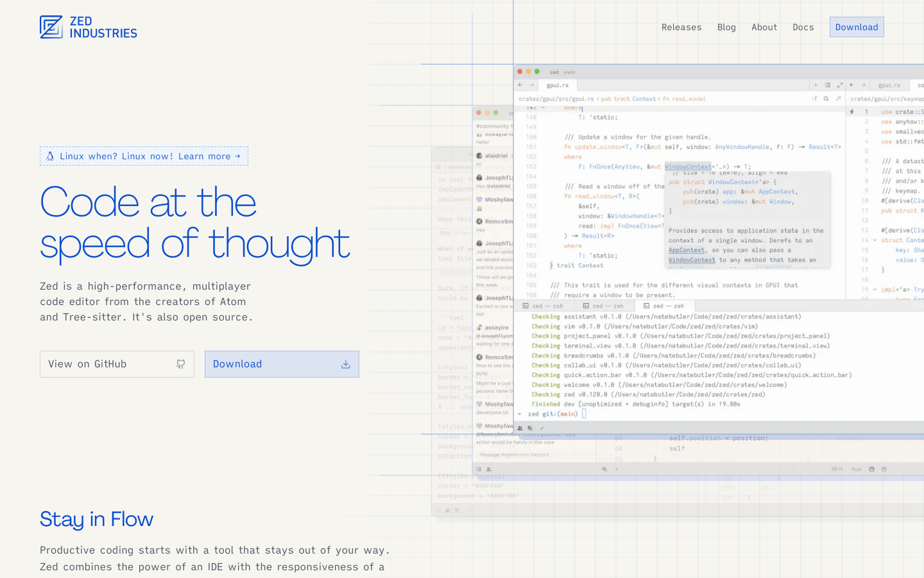Viewport: 924px width, 578px height.
Task: Click the split pane icon in the tab bar
Action: click(828, 85)
